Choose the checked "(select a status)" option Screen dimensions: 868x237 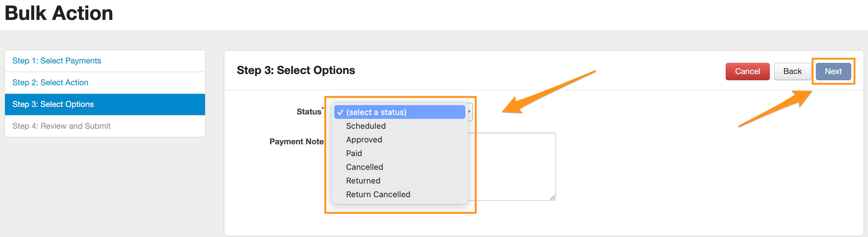coord(376,112)
